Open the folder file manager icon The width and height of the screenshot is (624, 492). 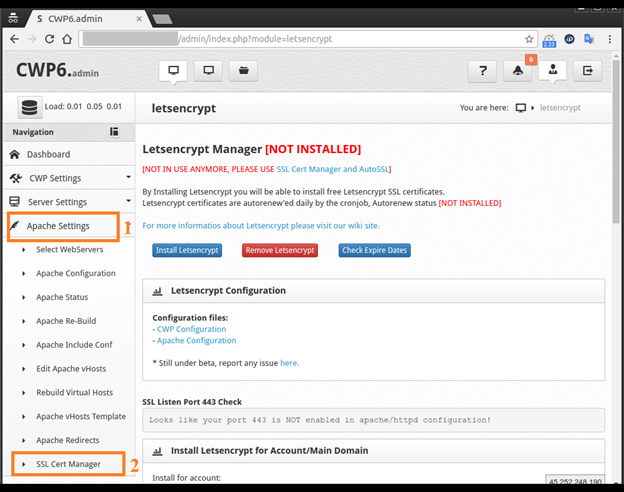pyautogui.click(x=244, y=71)
